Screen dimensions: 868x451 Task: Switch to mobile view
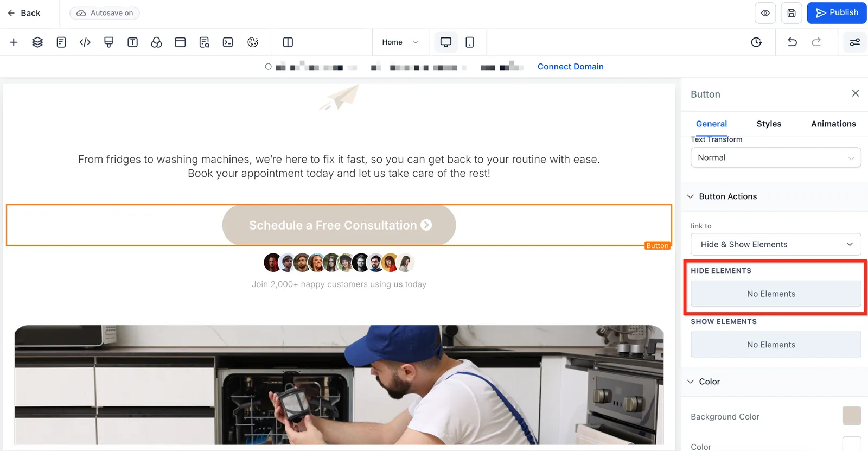(470, 42)
